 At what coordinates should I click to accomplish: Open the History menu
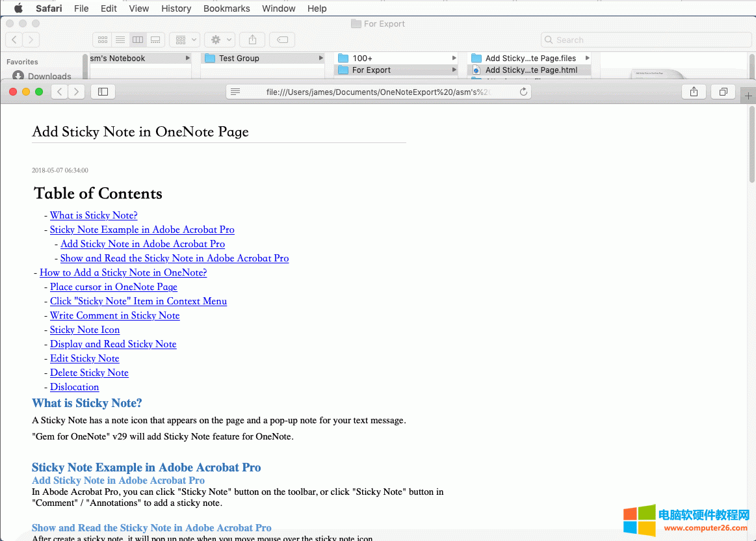(x=176, y=8)
